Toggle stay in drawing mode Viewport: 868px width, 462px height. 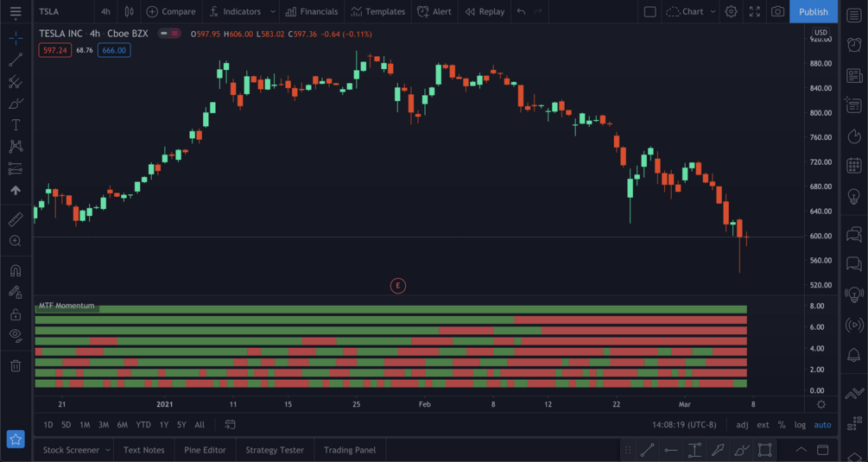(x=16, y=292)
